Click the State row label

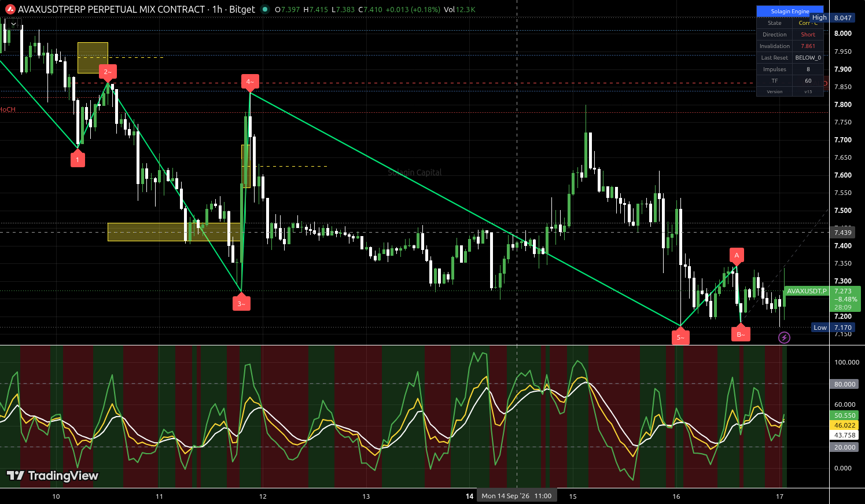click(x=774, y=23)
